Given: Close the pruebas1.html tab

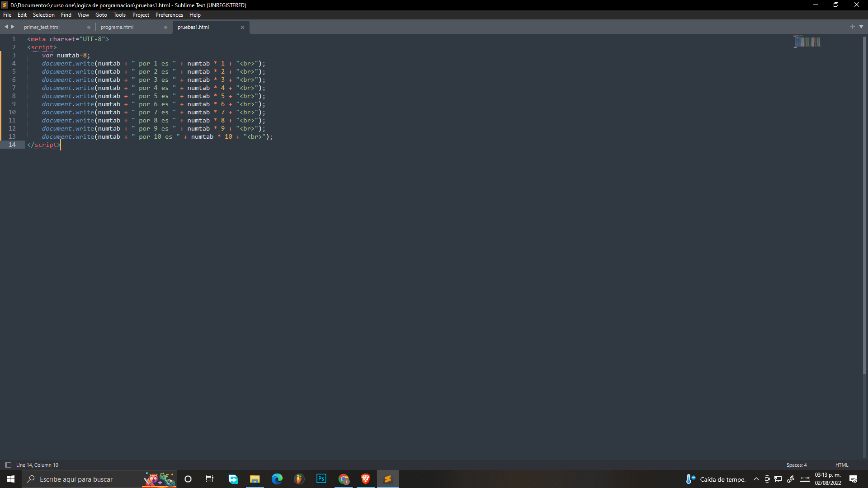Looking at the screenshot, I should coord(242,27).
